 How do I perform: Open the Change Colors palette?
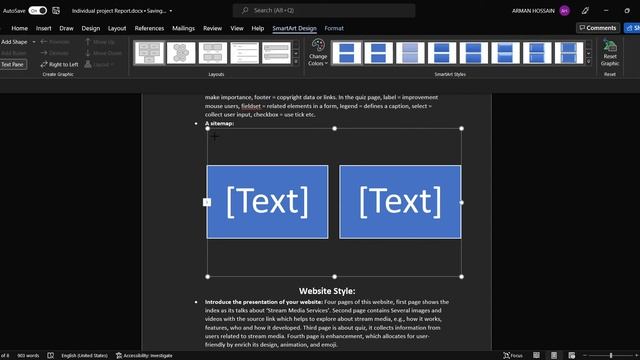tap(318, 52)
